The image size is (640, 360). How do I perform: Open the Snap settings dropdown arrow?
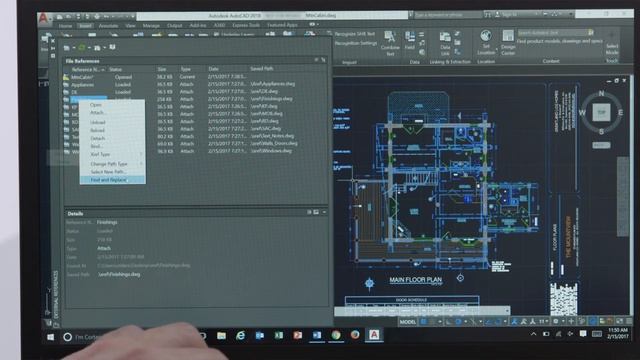(440, 322)
